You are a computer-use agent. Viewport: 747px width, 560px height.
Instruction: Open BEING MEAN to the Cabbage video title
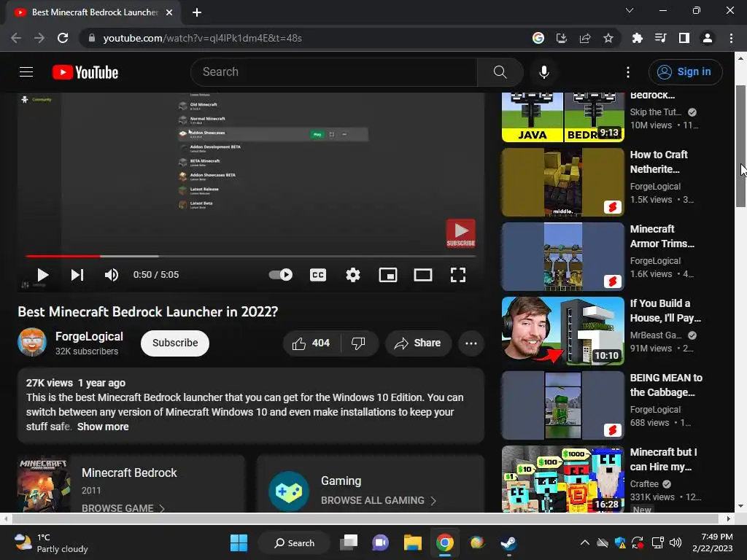pyautogui.click(x=666, y=385)
